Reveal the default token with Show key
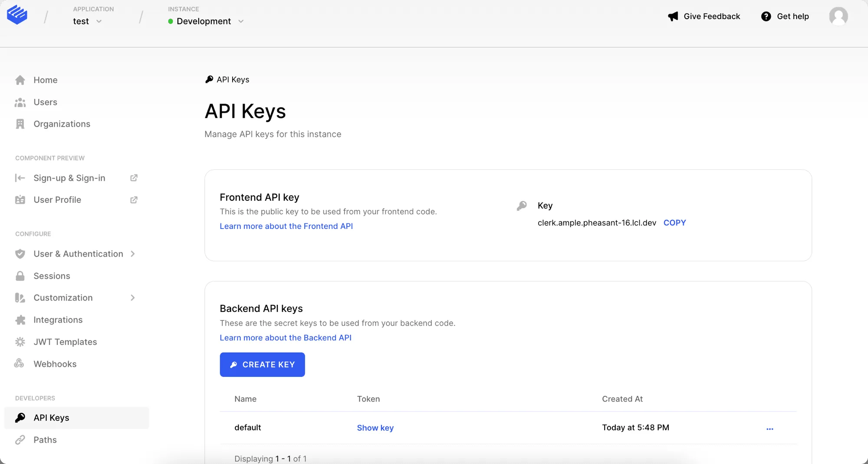Image resolution: width=868 pixels, height=464 pixels. [375, 428]
